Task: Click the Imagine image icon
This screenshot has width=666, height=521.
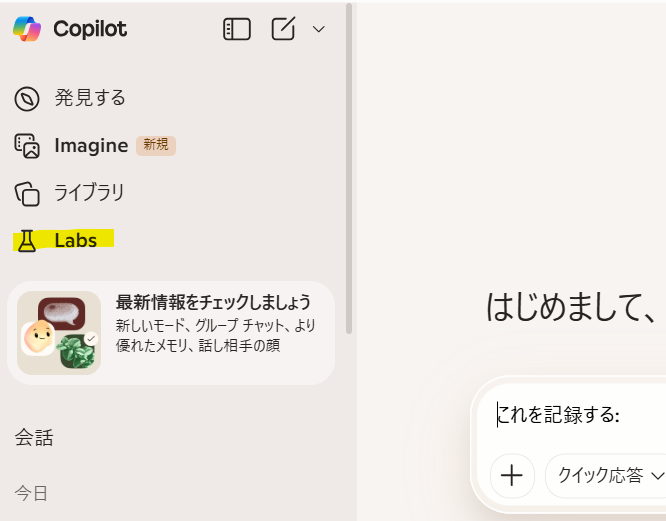Action: [x=27, y=146]
